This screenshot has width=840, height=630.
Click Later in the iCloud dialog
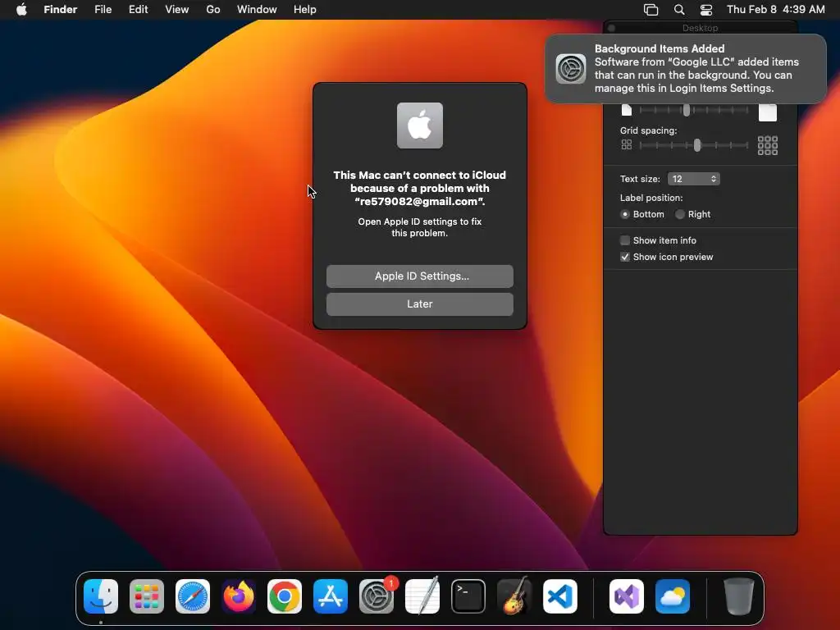click(x=420, y=304)
